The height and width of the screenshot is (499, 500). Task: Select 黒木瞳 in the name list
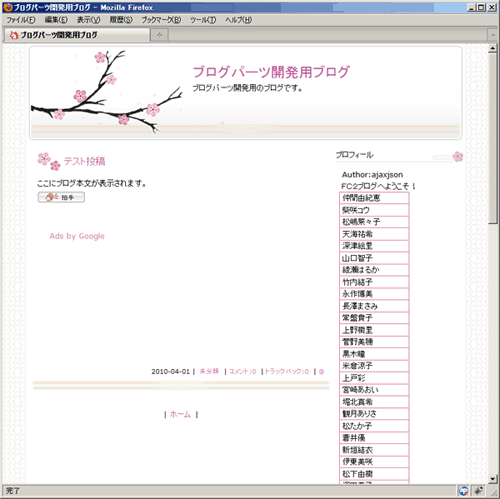[374, 354]
